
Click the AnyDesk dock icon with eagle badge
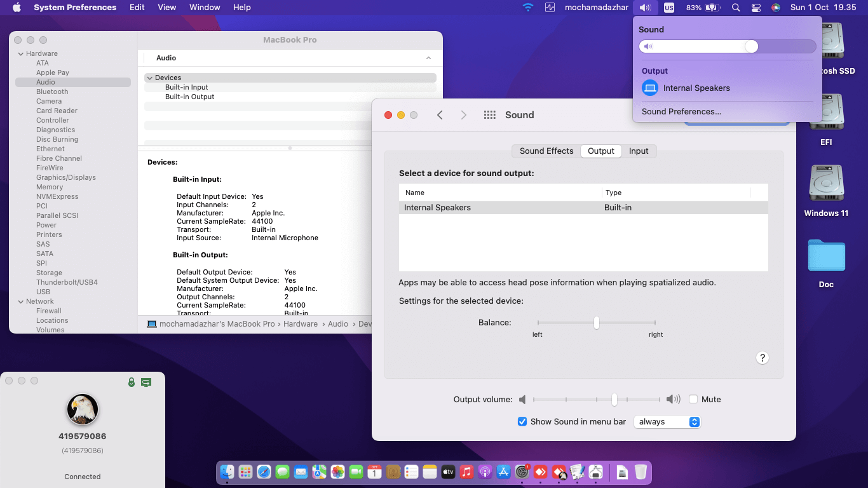[559, 472]
